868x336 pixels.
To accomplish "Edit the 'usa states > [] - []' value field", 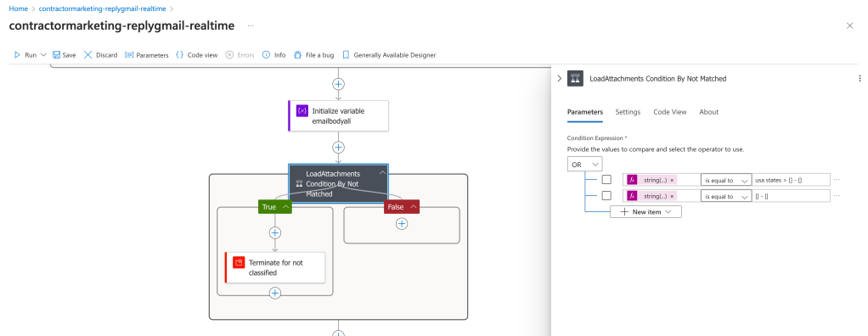I will (792, 180).
